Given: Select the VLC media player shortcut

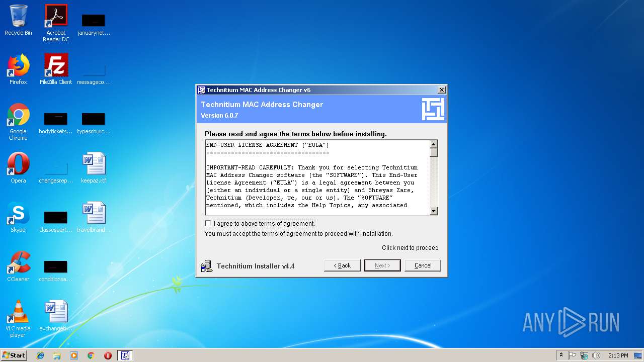Looking at the screenshot, I should click(18, 319).
